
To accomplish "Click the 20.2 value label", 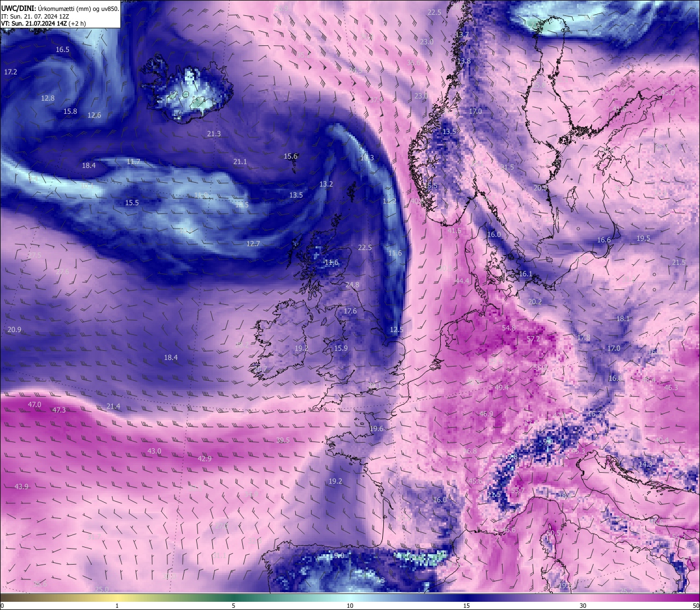I will point(535,302).
